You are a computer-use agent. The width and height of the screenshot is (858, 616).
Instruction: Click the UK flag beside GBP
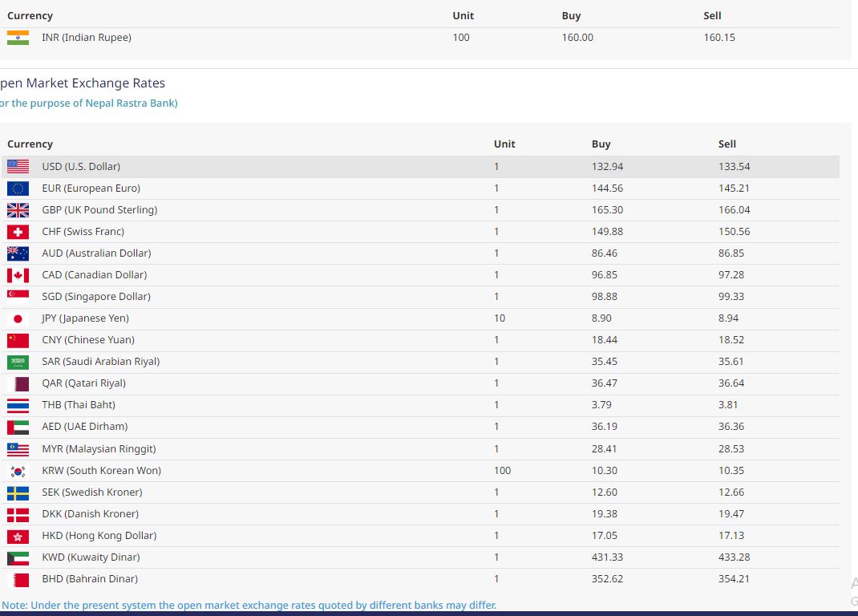[x=18, y=210]
